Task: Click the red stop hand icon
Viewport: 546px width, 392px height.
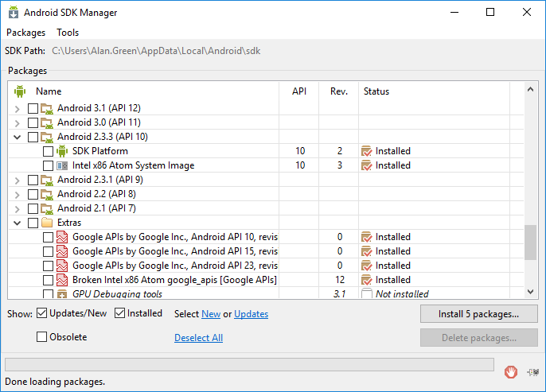Action: pos(511,371)
